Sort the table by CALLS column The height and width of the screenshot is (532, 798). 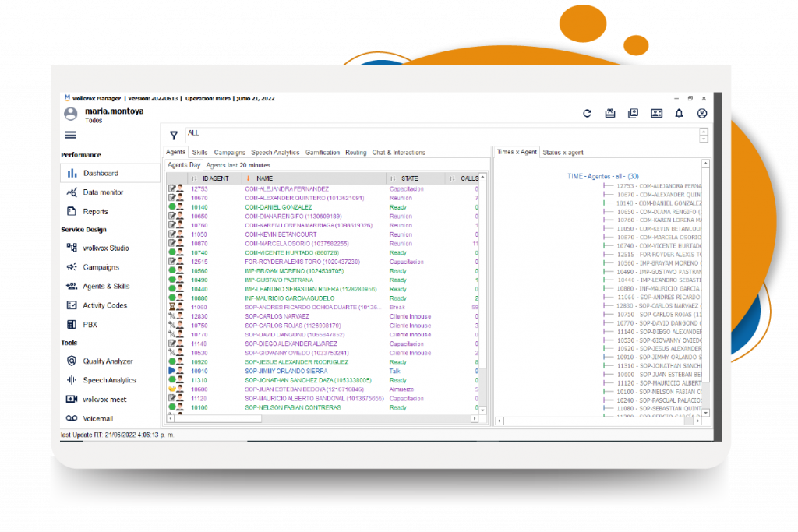(x=469, y=178)
